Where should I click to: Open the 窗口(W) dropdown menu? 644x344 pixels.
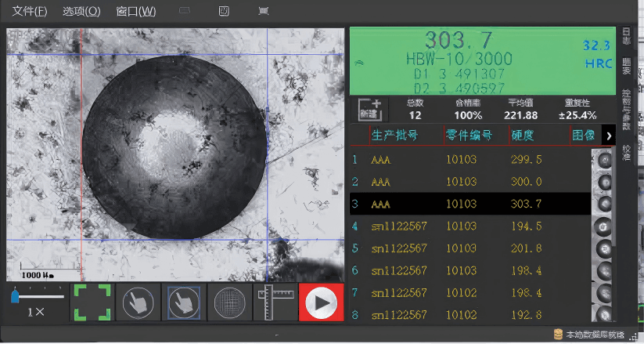(135, 12)
